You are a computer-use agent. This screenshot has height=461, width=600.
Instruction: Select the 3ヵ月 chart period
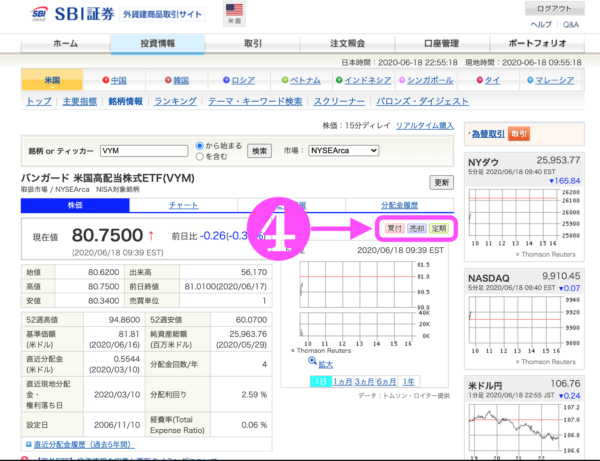[365, 381]
